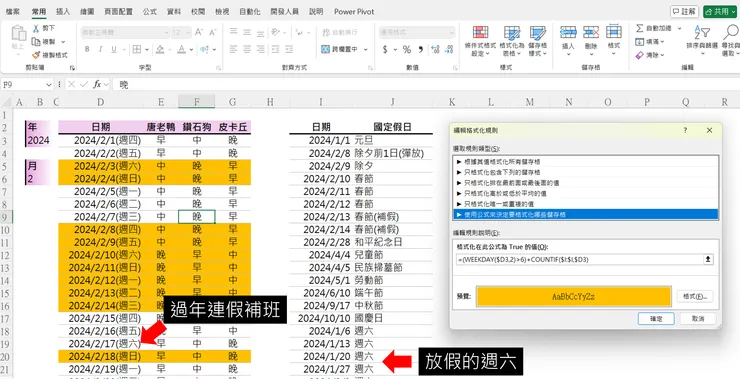
Task: Open Conditional Formatting (條件式格式設定) icon
Action: 480,32
